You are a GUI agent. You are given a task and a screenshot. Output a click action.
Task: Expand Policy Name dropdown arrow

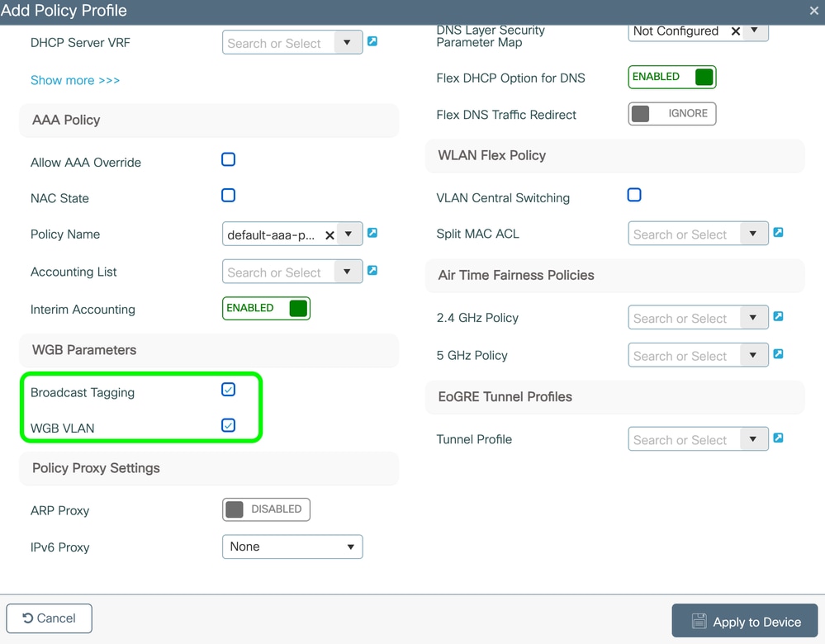[x=348, y=234]
